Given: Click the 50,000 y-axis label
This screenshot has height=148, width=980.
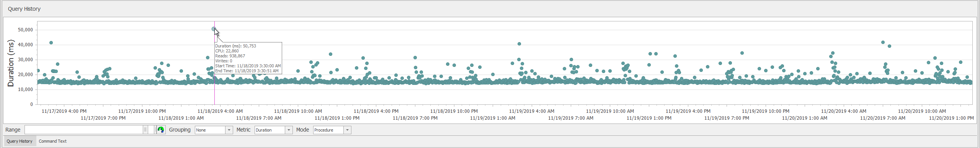Looking at the screenshot, I should [x=26, y=30].
